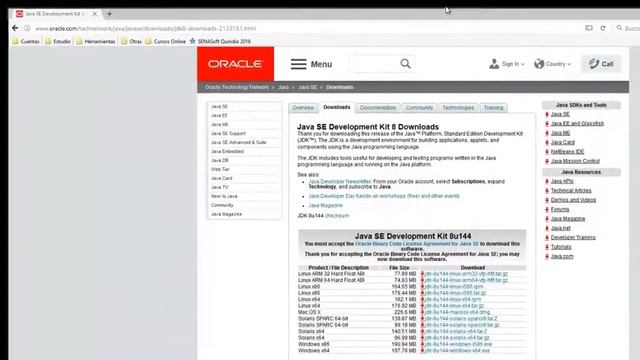
Task: Click arrow icon beside Tutorials link
Action: (547, 247)
